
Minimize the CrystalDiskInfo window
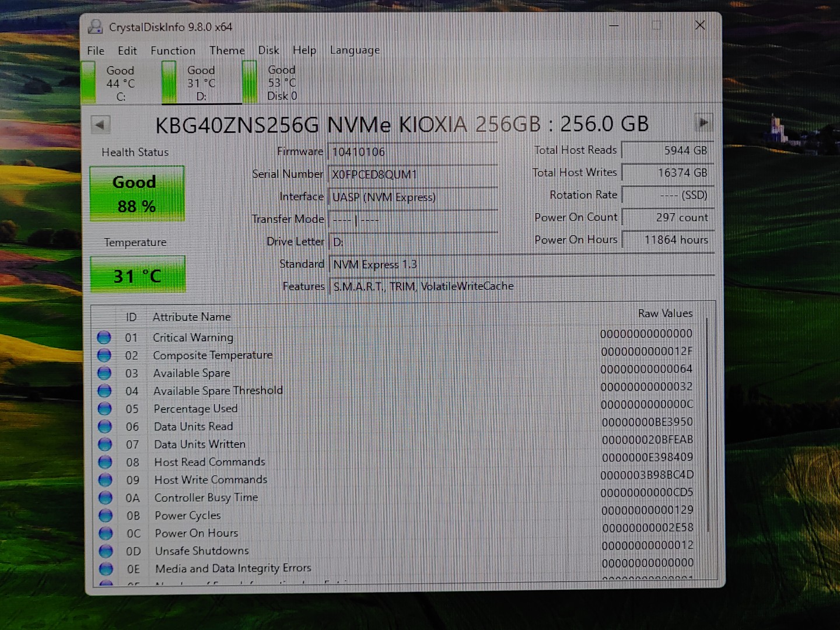[614, 26]
